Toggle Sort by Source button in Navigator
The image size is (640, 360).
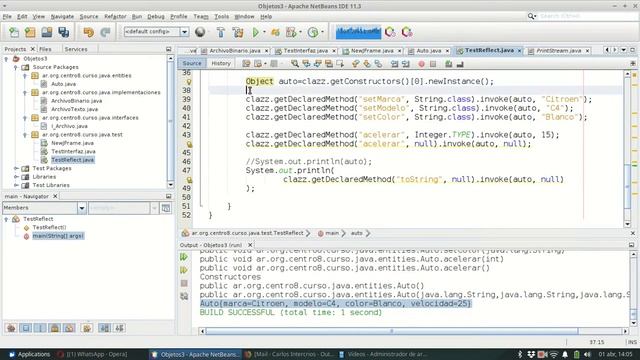coord(119,328)
